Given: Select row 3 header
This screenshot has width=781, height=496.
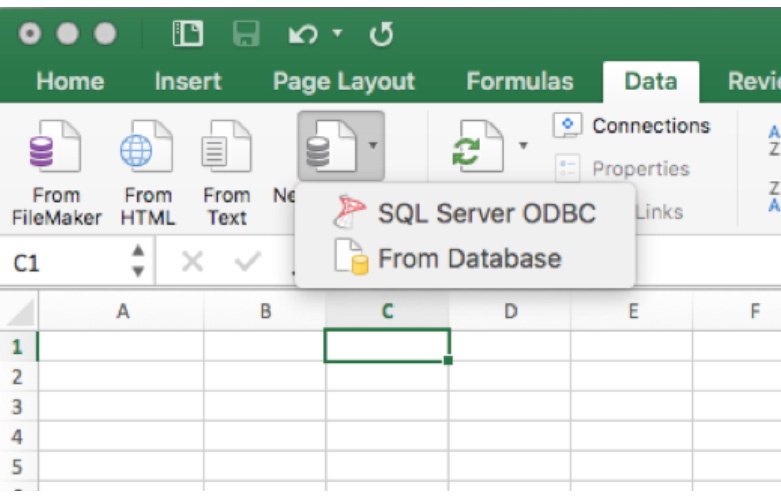Looking at the screenshot, I should tap(18, 406).
